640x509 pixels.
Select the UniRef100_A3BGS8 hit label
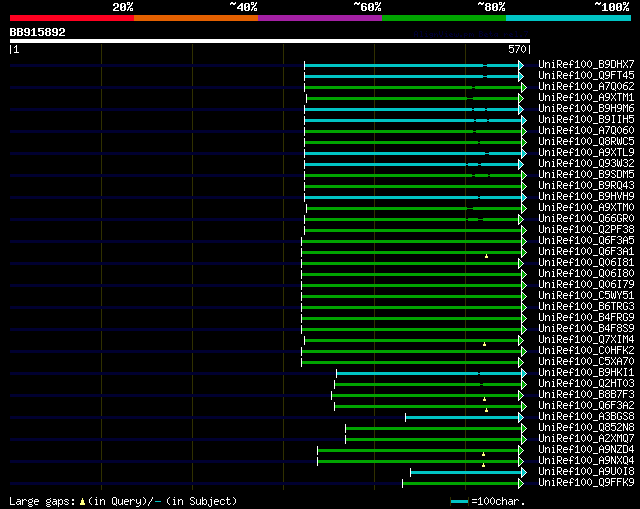572,416
